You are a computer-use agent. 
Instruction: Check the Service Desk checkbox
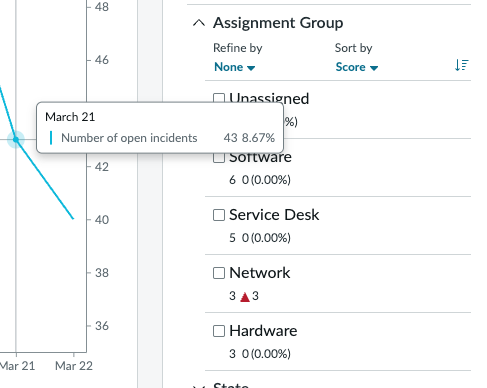click(x=219, y=215)
